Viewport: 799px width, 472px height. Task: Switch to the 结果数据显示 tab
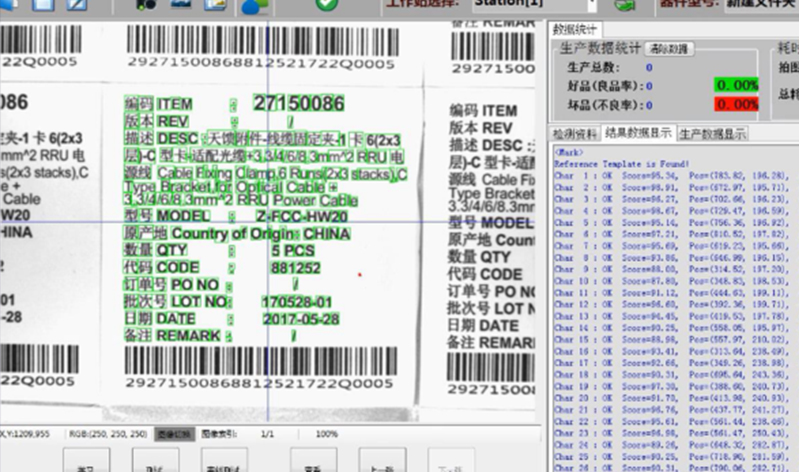click(638, 133)
